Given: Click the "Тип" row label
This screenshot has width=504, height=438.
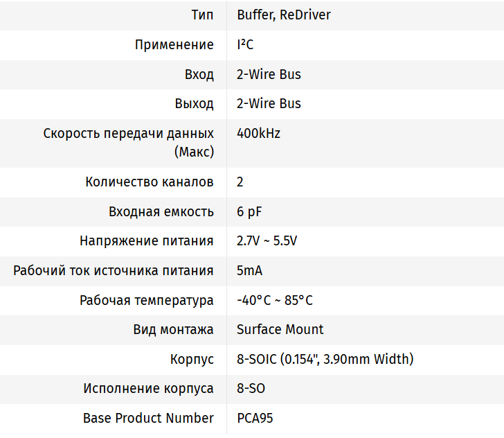Looking at the screenshot, I should (x=202, y=15).
